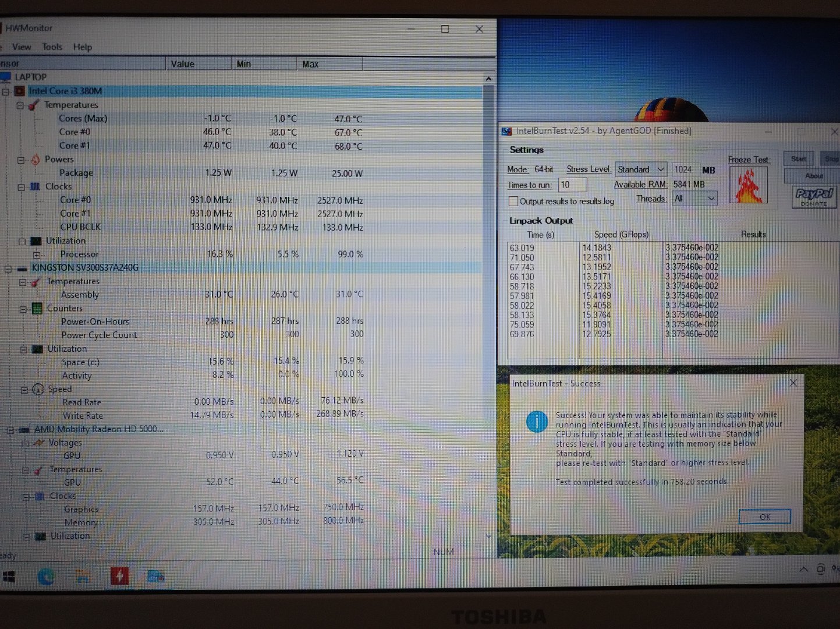Click the Stop button in IntelBurnTest
This screenshot has height=629, width=840.
point(830,158)
